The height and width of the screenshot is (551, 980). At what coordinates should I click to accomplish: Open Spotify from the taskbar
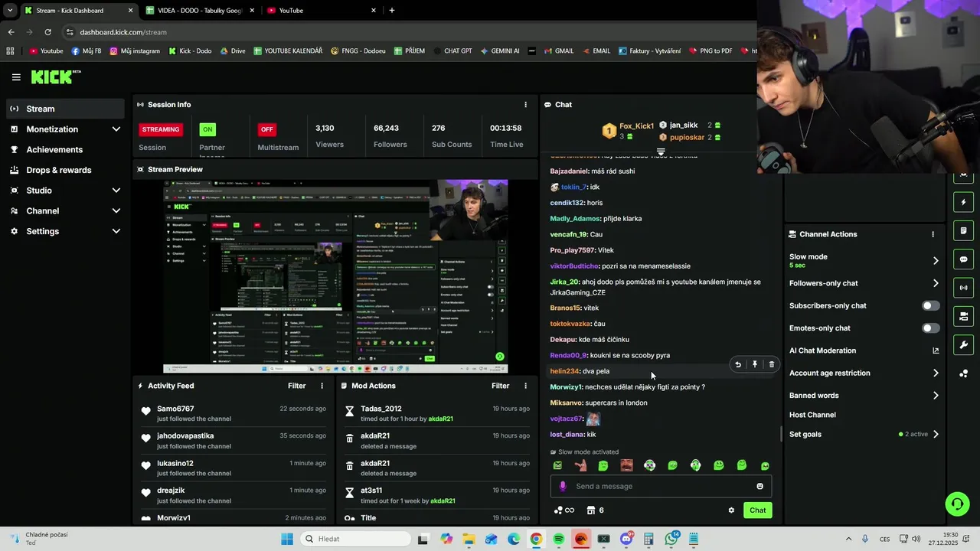559,539
